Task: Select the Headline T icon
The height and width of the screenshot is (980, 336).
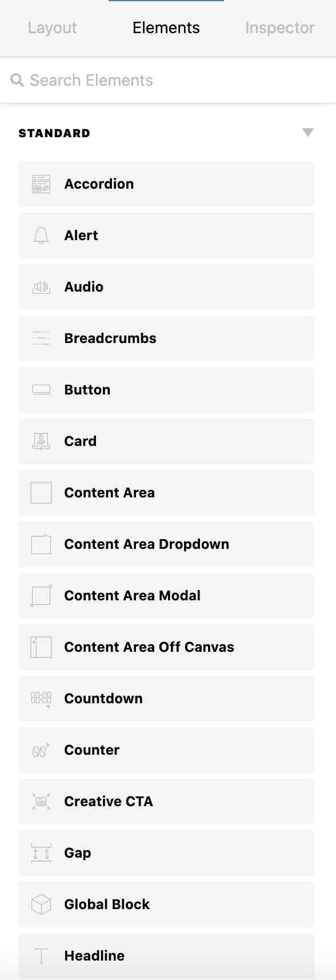Action: [x=41, y=955]
